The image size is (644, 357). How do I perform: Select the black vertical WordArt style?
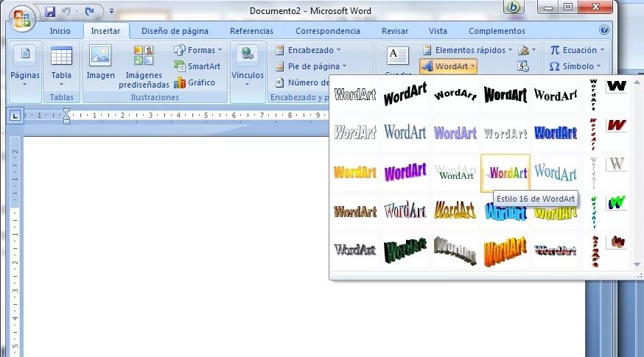point(593,95)
